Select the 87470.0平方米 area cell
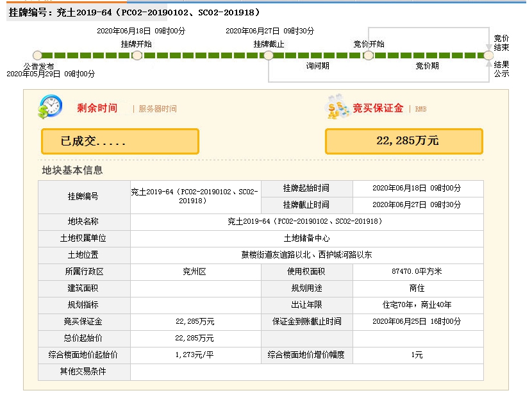532x393 pixels. [418, 271]
